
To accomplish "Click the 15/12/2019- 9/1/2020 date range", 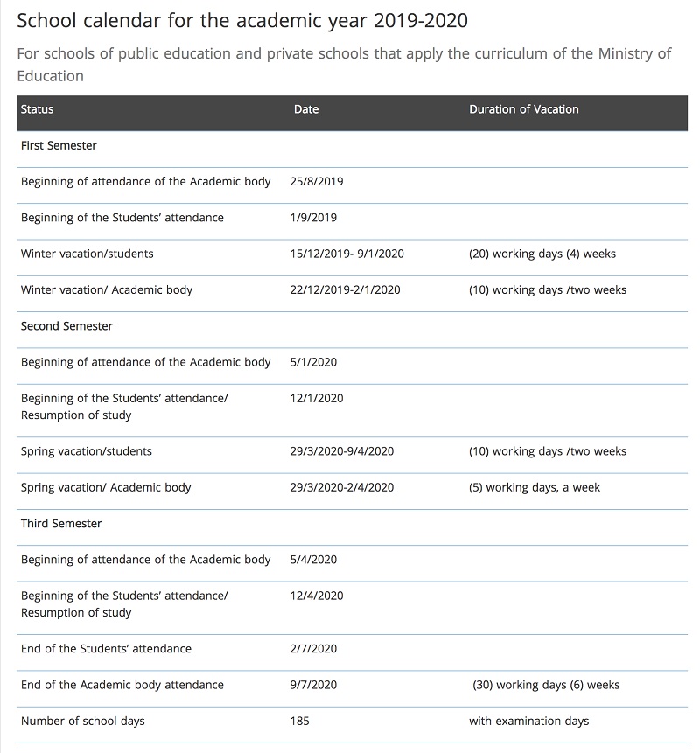I will pyautogui.click(x=346, y=254).
